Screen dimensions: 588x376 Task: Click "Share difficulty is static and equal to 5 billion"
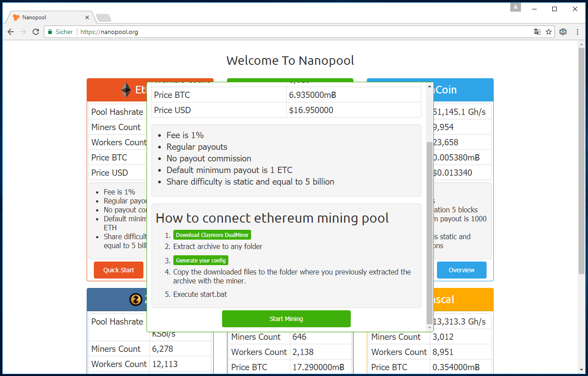point(250,182)
